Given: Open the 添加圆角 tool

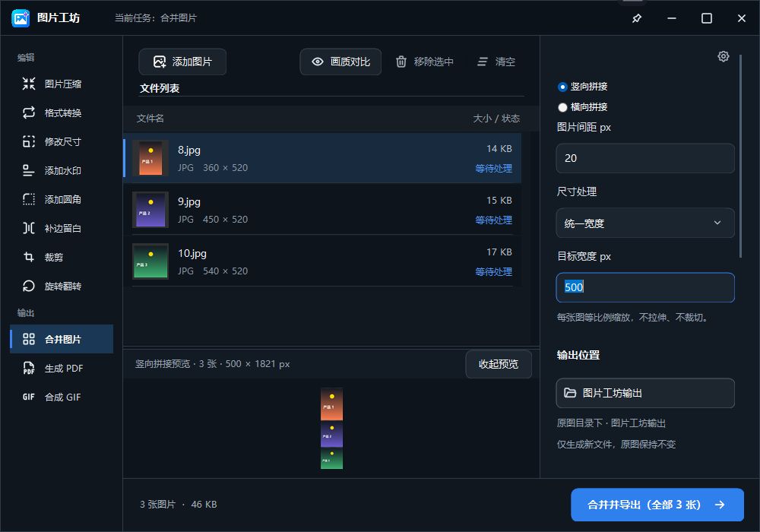Looking at the screenshot, I should point(62,199).
